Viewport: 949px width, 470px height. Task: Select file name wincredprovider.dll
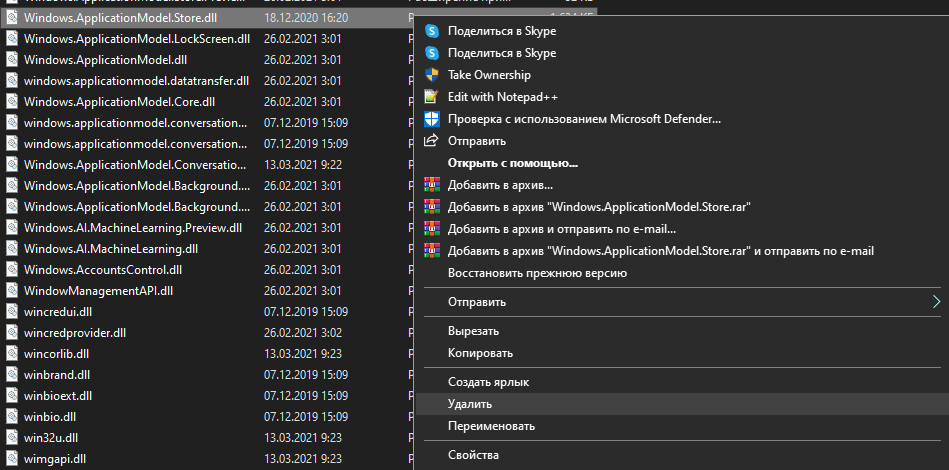75,333
